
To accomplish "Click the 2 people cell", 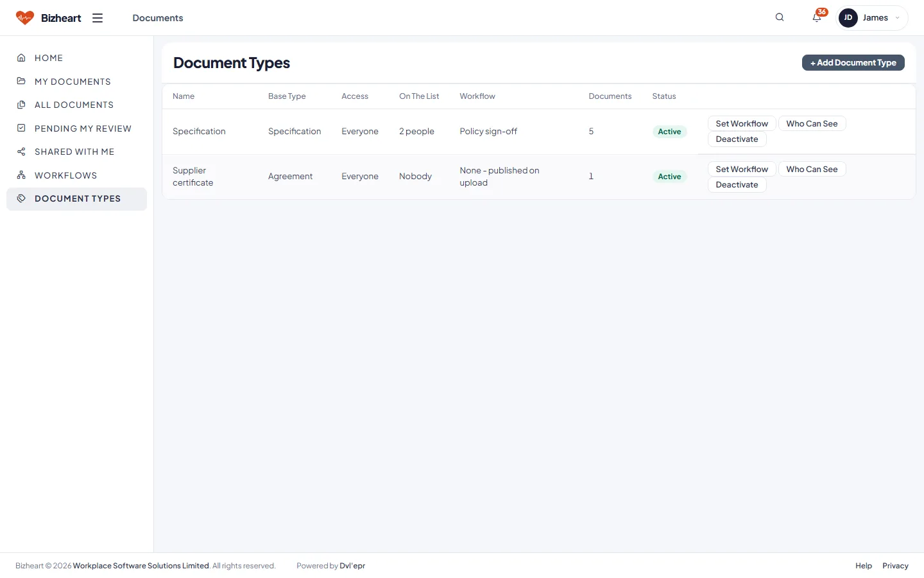I will click(416, 131).
